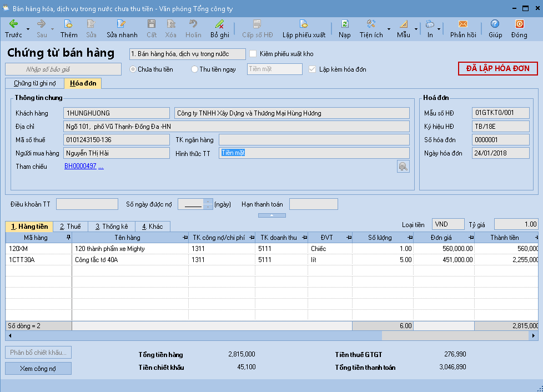Image resolution: width=543 pixels, height=392 pixels.
Task: Create stock issue via Lập phiếu xuất
Action: click(x=304, y=28)
